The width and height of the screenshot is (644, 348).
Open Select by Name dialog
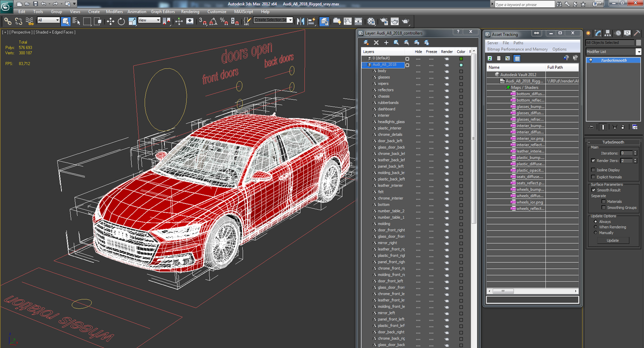76,21
